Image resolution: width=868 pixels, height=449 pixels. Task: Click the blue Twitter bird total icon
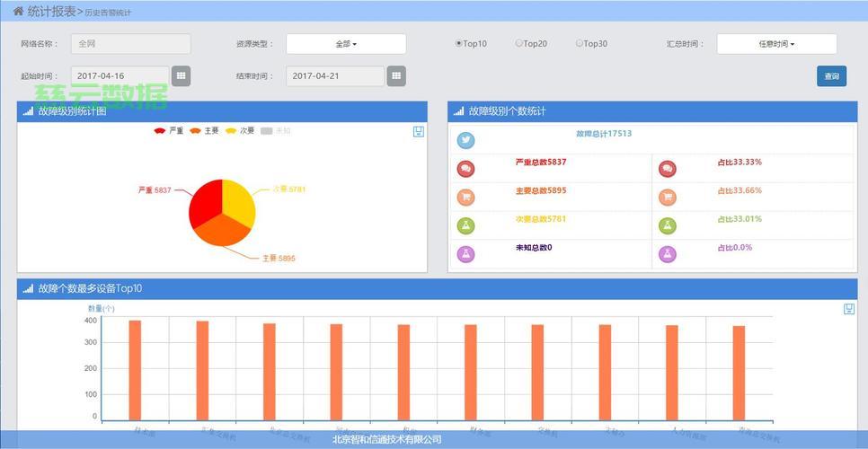pos(466,140)
